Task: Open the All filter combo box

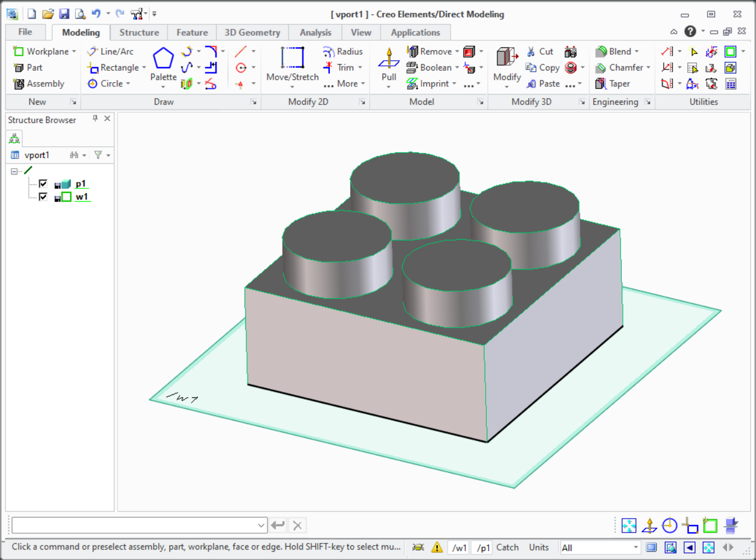Action: tap(600, 547)
